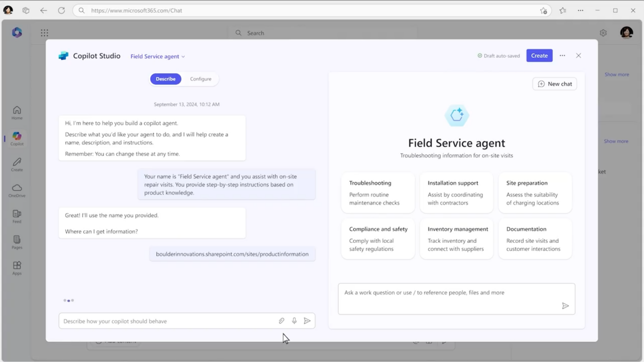Expand the Field Service agent dropdown

click(x=158, y=57)
